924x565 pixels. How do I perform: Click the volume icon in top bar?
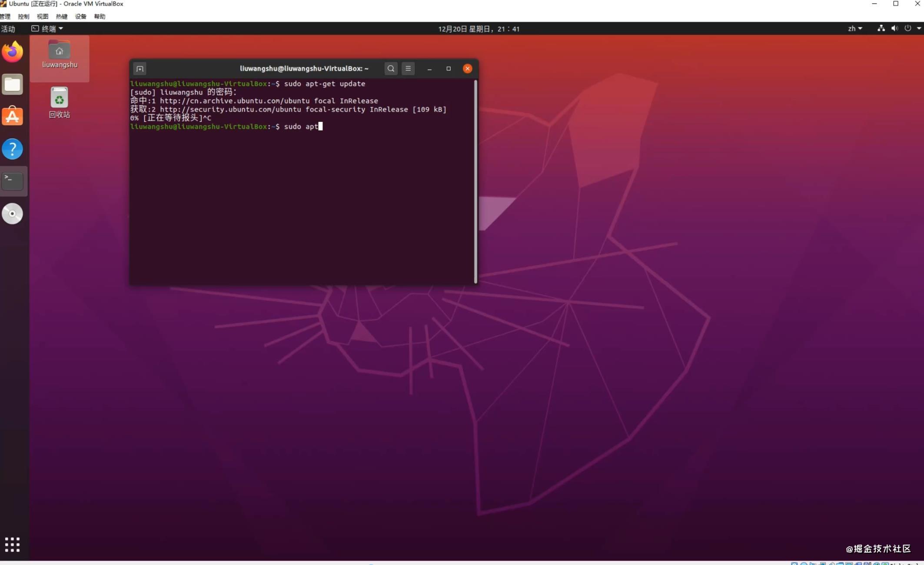point(894,28)
